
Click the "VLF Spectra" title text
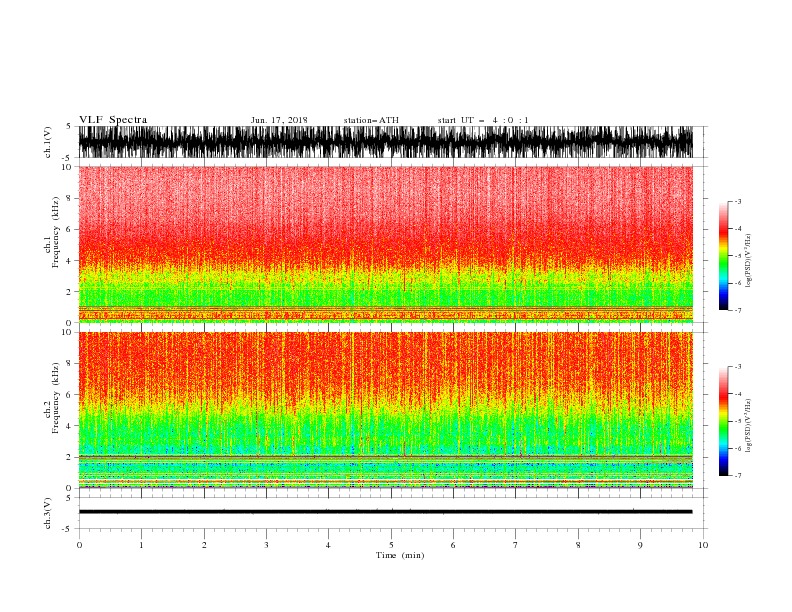coord(113,120)
